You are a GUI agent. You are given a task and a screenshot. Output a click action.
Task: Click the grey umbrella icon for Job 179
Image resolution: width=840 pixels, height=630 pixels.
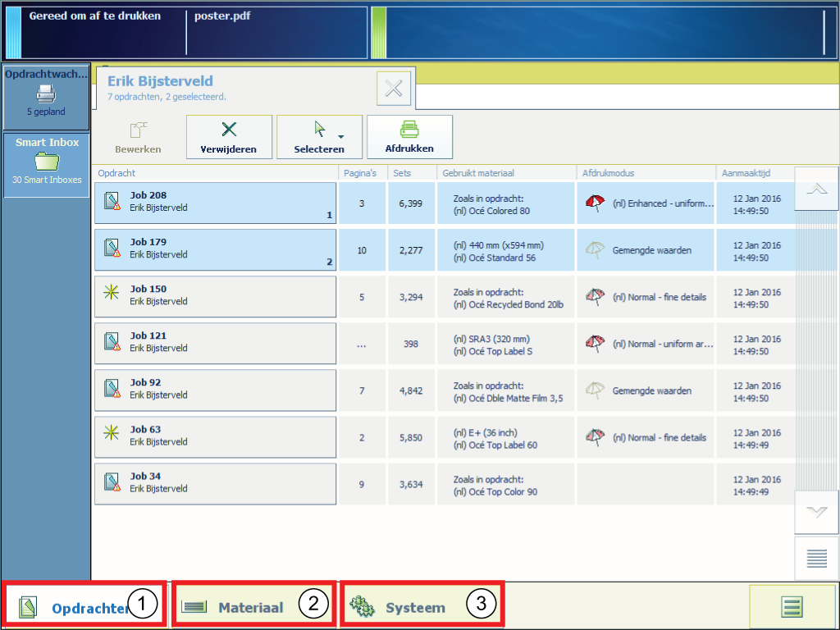(x=596, y=249)
